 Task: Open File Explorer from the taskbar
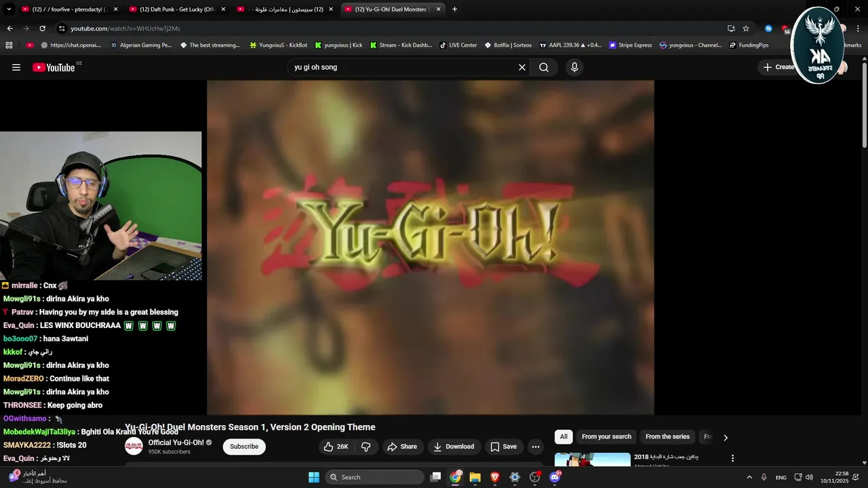475,477
